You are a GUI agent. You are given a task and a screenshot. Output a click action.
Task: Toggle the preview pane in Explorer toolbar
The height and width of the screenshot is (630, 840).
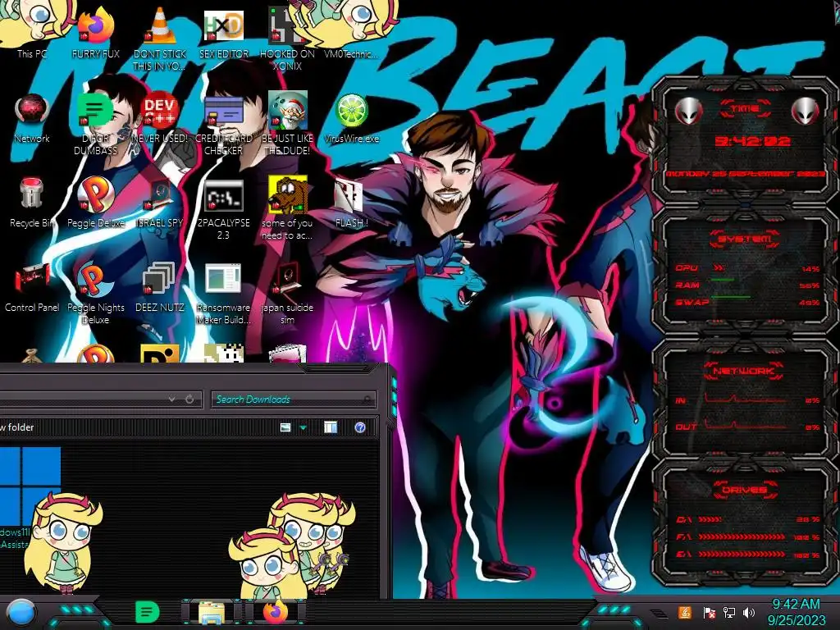[331, 427]
